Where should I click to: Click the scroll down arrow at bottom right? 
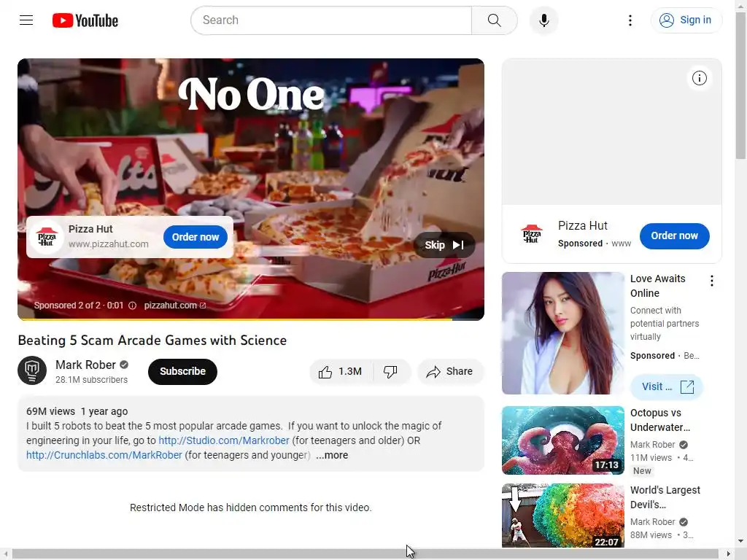click(x=740, y=541)
